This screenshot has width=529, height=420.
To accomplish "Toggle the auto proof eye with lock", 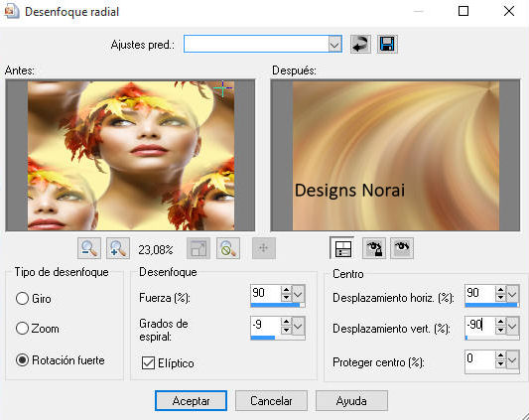I will [374, 248].
